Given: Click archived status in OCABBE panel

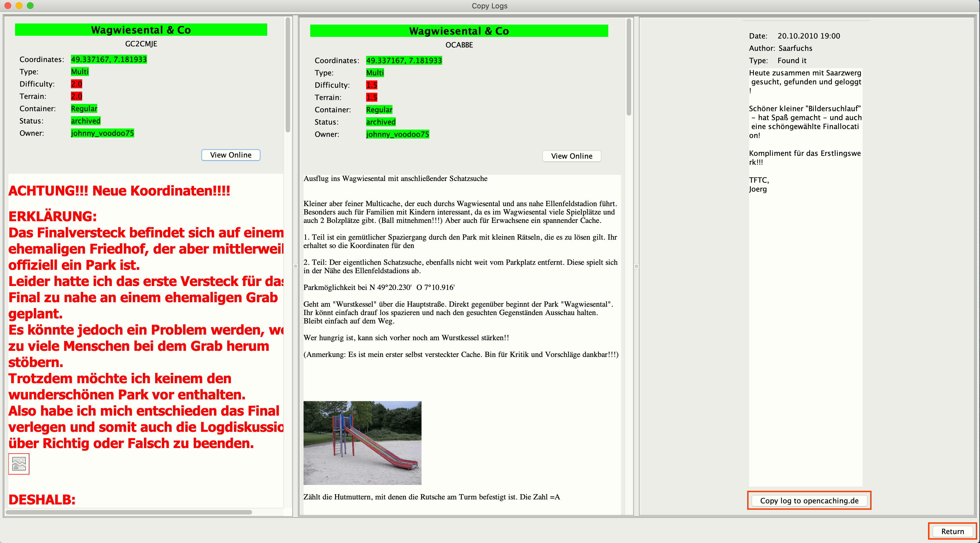Looking at the screenshot, I should coord(381,122).
